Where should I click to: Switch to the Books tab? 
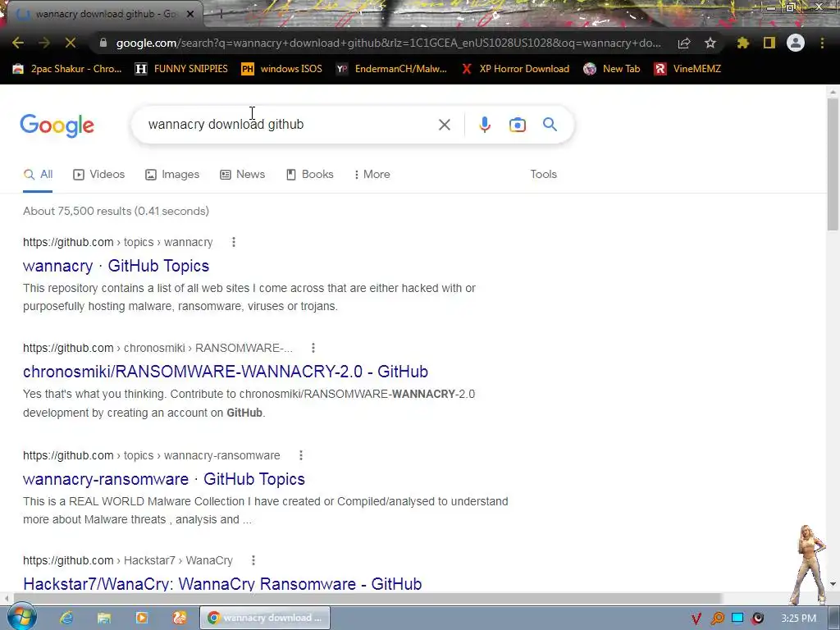309,174
